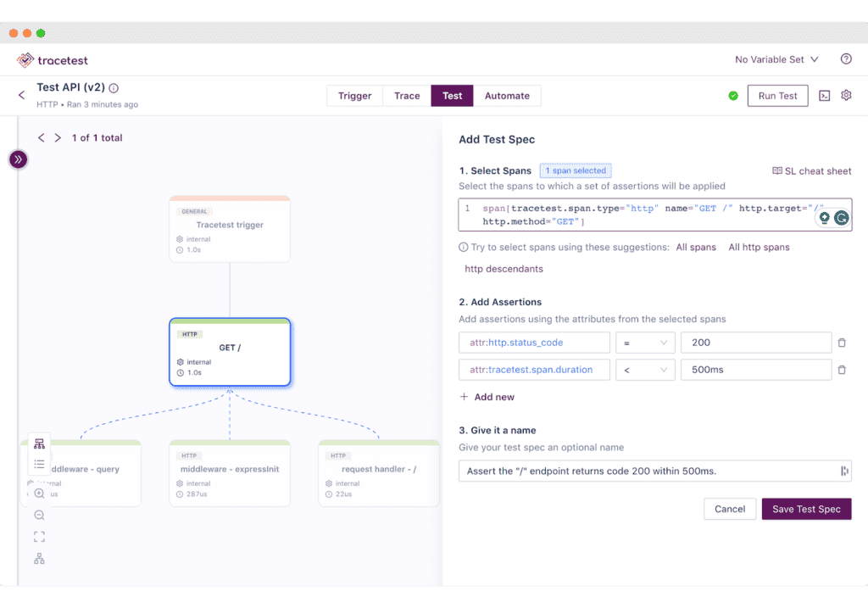Switch to the list view icon
868x608 pixels.
tap(39, 464)
